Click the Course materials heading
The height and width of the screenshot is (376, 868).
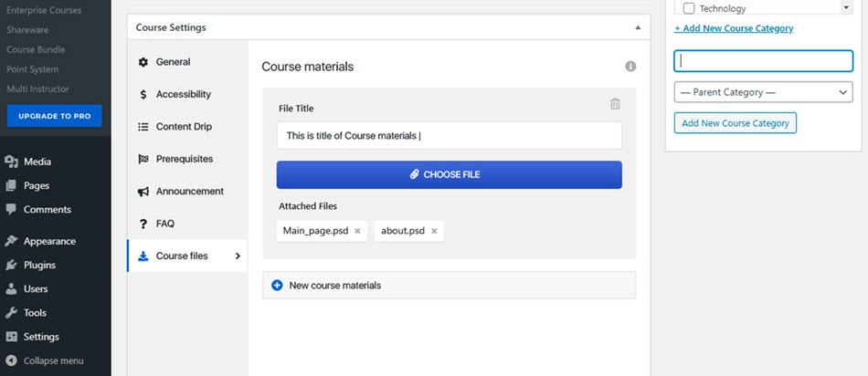click(x=308, y=67)
